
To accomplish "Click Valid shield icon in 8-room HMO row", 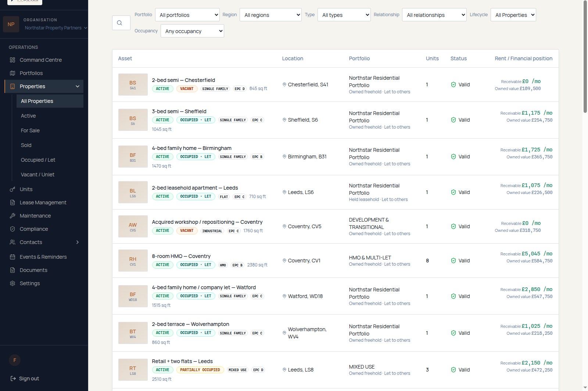I will 453,261.
